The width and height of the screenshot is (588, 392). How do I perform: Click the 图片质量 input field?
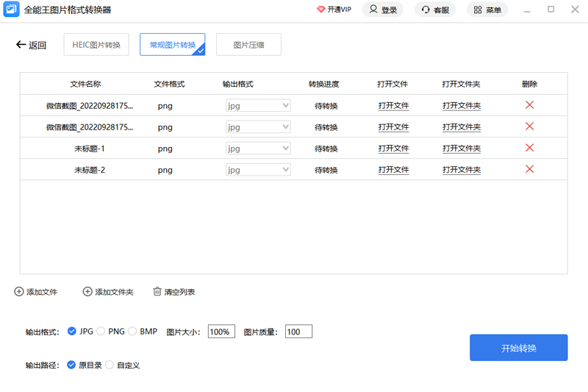pyautogui.click(x=298, y=332)
